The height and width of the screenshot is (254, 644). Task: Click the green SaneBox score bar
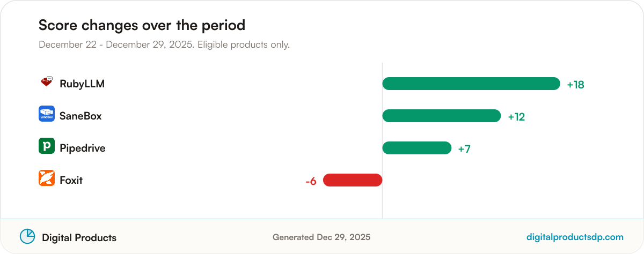click(442, 116)
